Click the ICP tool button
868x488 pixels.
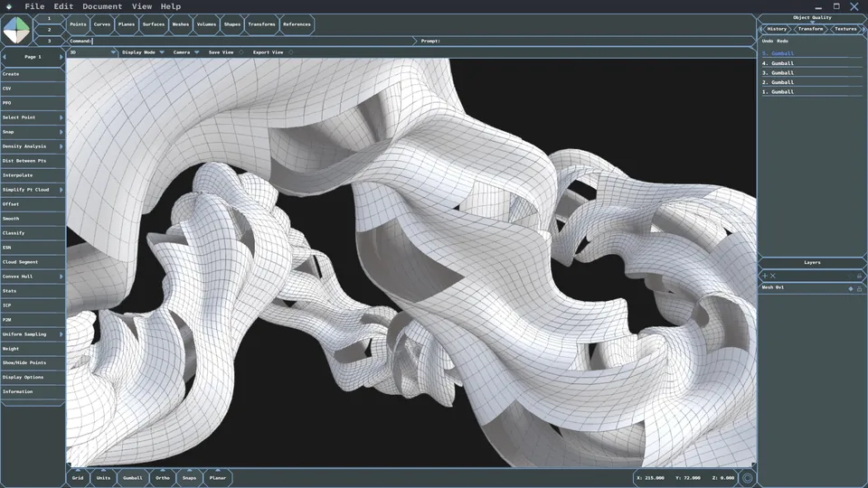(33, 305)
